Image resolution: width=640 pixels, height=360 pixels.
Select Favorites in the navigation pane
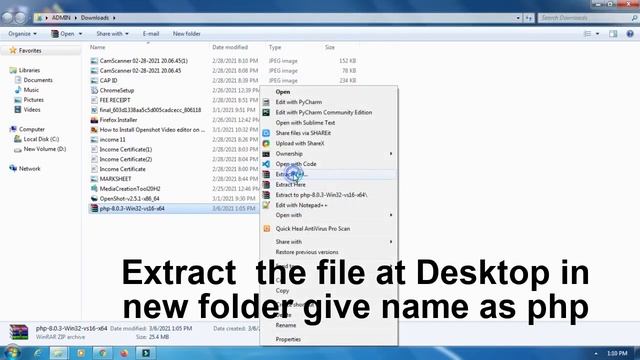[30, 51]
